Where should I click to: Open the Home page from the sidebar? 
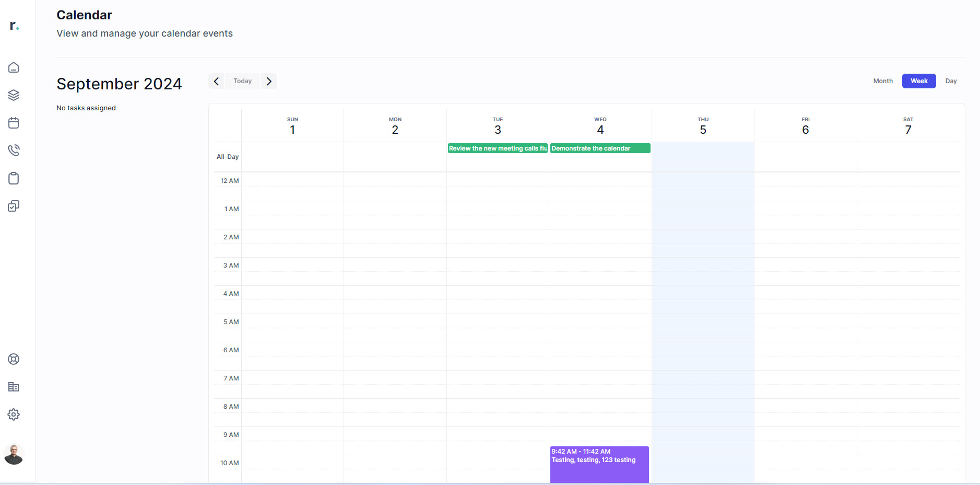coord(14,67)
